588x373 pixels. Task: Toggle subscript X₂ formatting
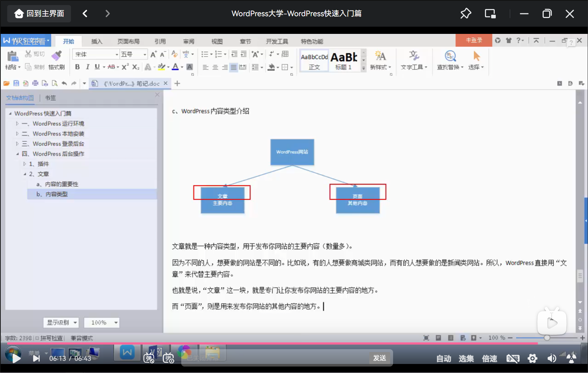tap(135, 67)
